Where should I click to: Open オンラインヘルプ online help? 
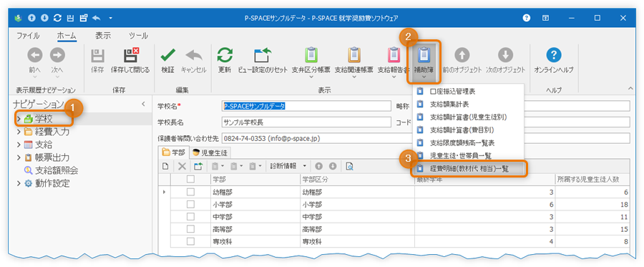(x=554, y=61)
